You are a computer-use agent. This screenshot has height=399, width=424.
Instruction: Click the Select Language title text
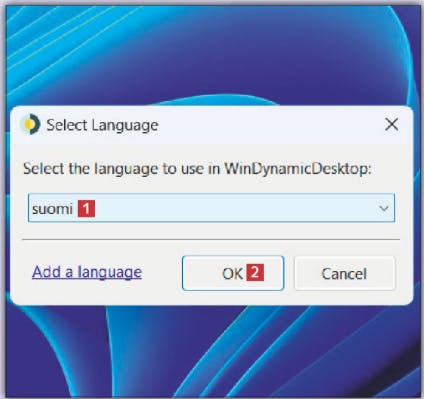coord(102,125)
